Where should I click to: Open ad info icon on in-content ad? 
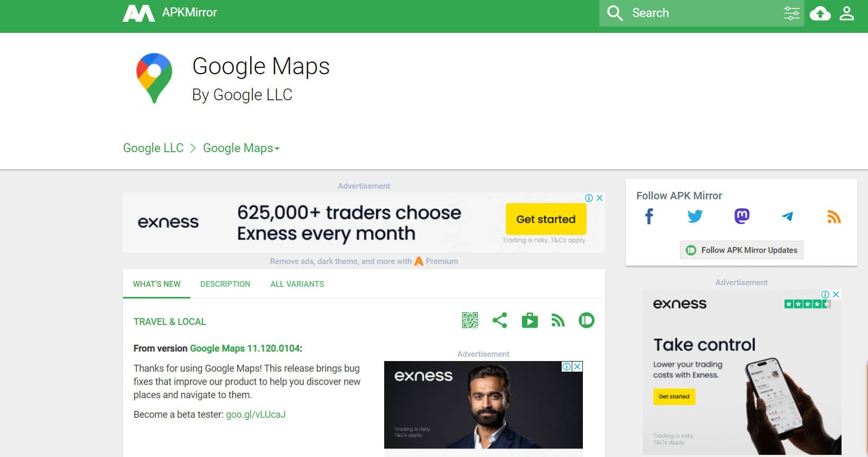tap(566, 366)
